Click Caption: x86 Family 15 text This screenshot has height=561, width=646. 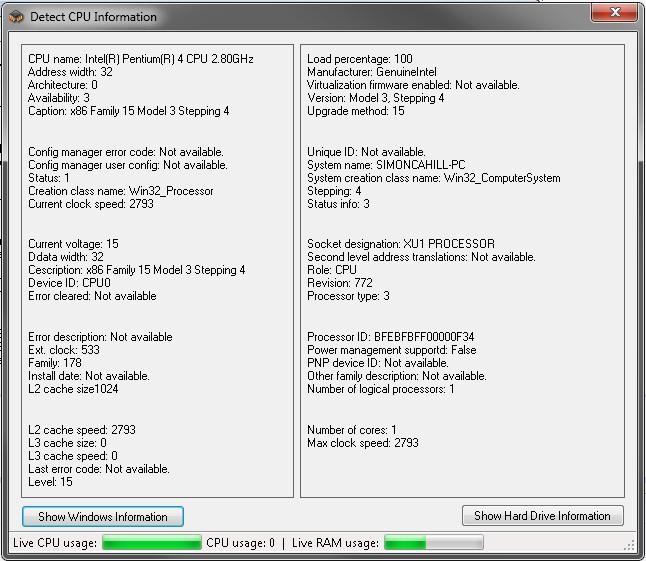[129, 111]
